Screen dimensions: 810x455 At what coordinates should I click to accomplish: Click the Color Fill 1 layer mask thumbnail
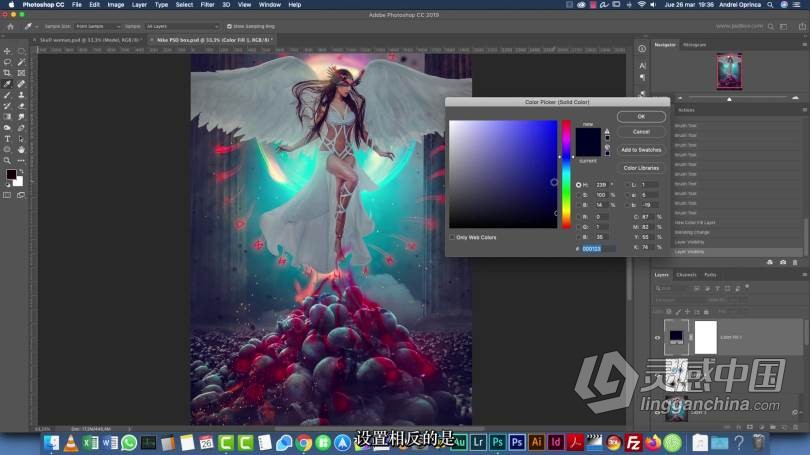[x=706, y=337]
